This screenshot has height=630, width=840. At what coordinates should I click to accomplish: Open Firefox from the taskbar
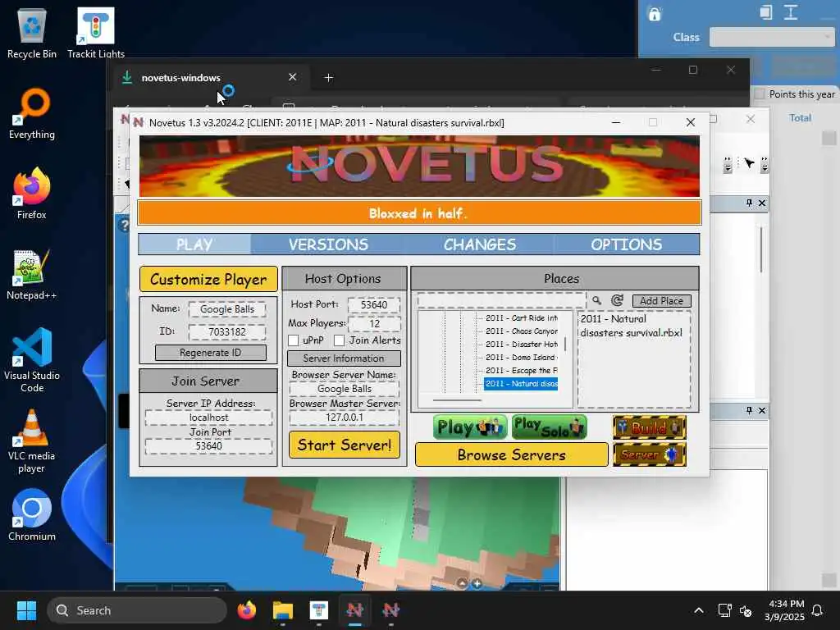tap(247, 610)
